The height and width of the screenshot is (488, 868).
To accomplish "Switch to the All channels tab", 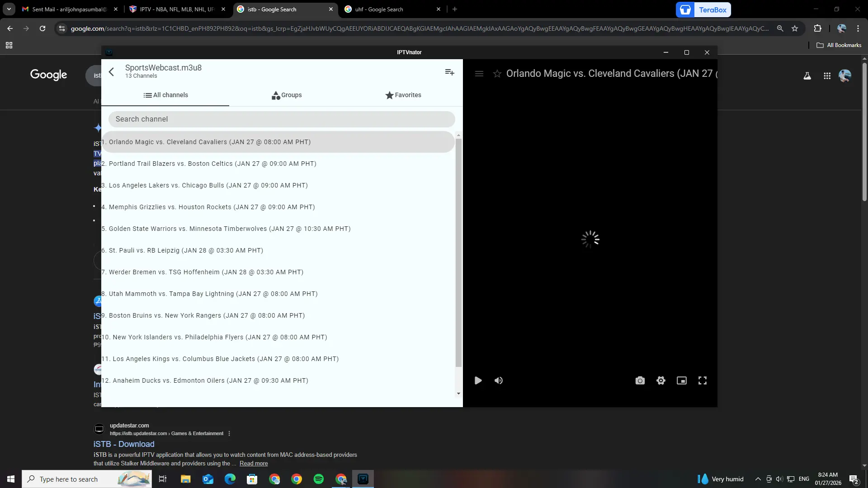I will (165, 95).
